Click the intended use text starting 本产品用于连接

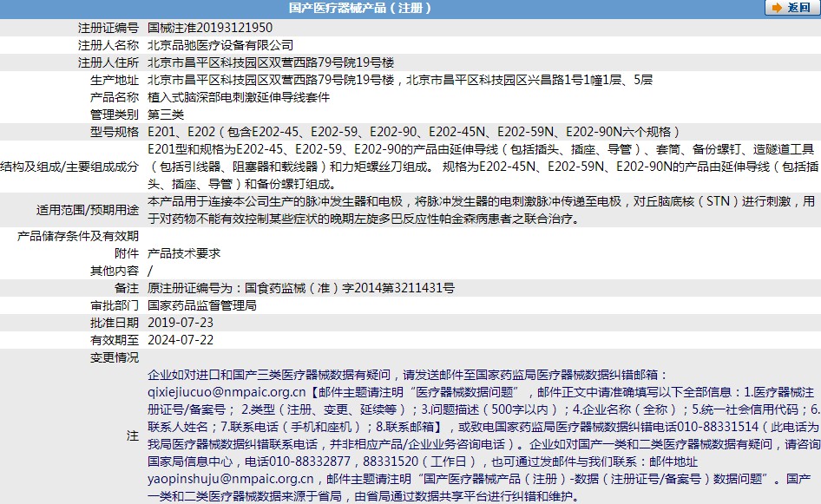coord(481,210)
